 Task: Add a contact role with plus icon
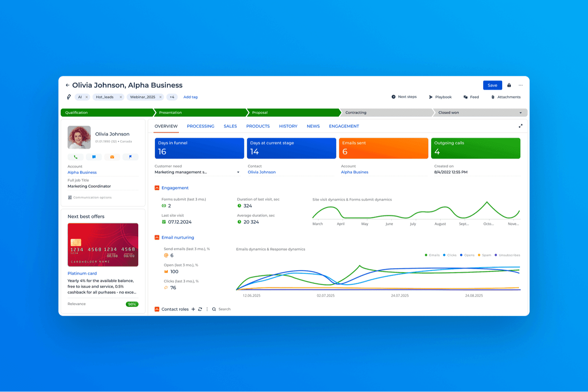click(x=193, y=309)
